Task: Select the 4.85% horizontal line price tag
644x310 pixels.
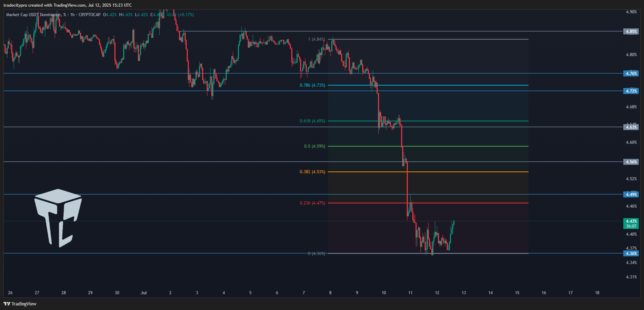Action: (x=631, y=32)
